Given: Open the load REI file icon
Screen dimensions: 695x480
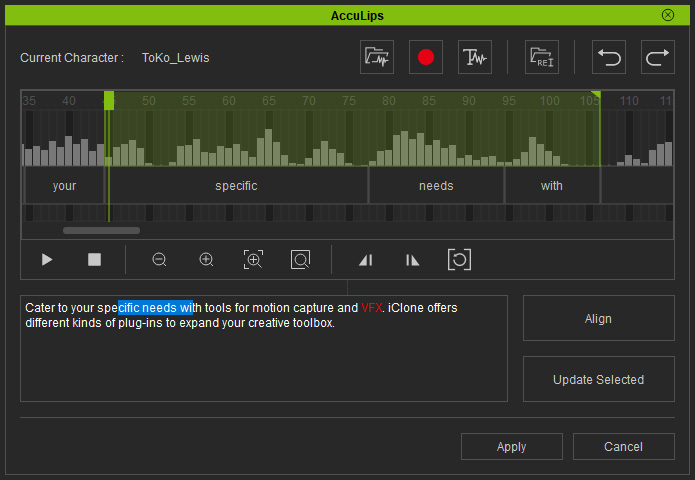Looking at the screenshot, I should point(542,58).
